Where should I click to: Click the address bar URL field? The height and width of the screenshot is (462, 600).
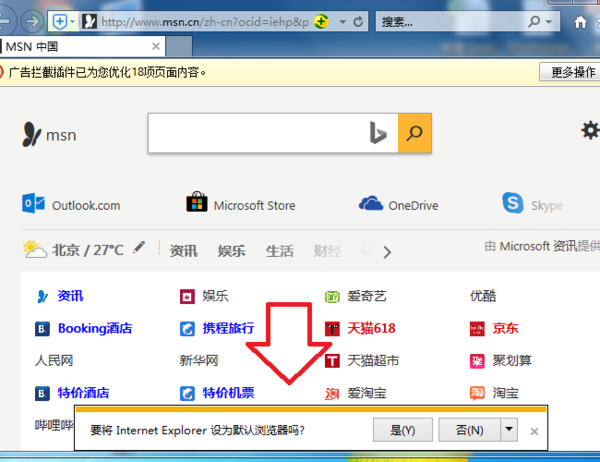click(x=205, y=22)
